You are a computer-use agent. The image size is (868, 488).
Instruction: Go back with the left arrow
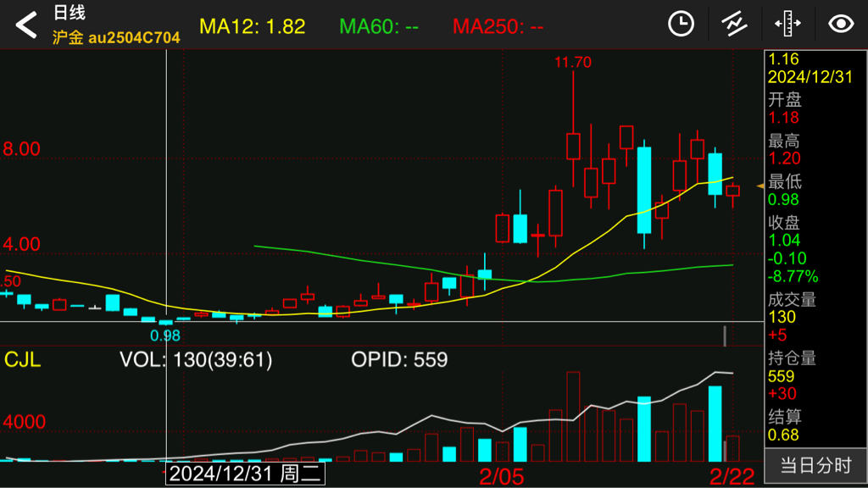[26, 25]
